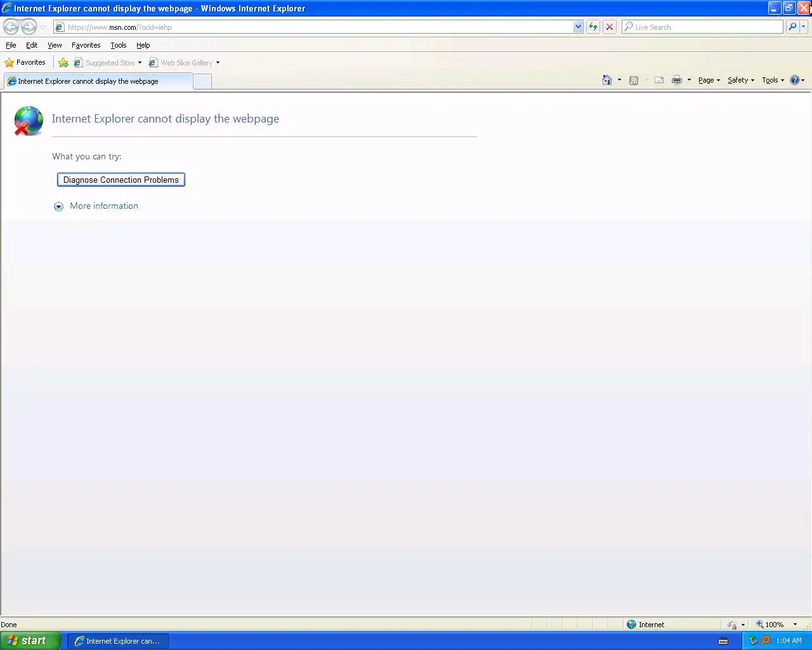Click the RSS feeds icon
The image size is (812, 650).
pyautogui.click(x=633, y=80)
